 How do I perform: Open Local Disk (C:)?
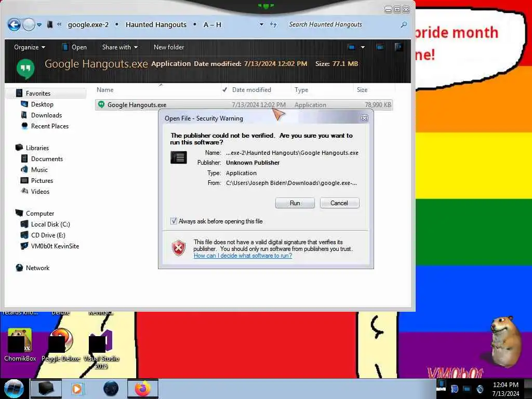(50, 224)
